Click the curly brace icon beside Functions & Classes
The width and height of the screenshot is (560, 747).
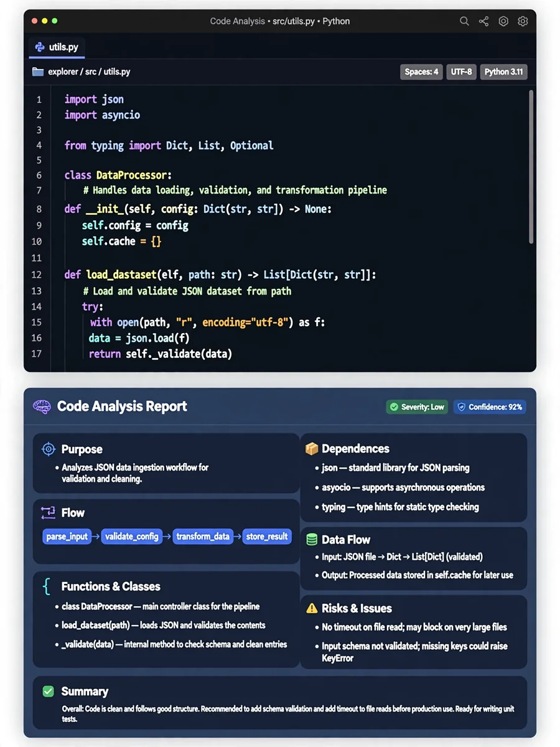point(47,586)
